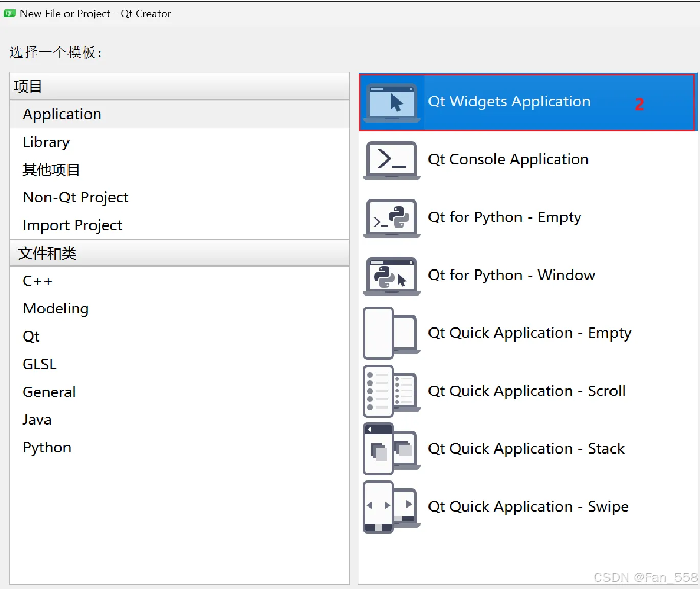Select the Java file category
The height and width of the screenshot is (589, 700).
(x=179, y=420)
